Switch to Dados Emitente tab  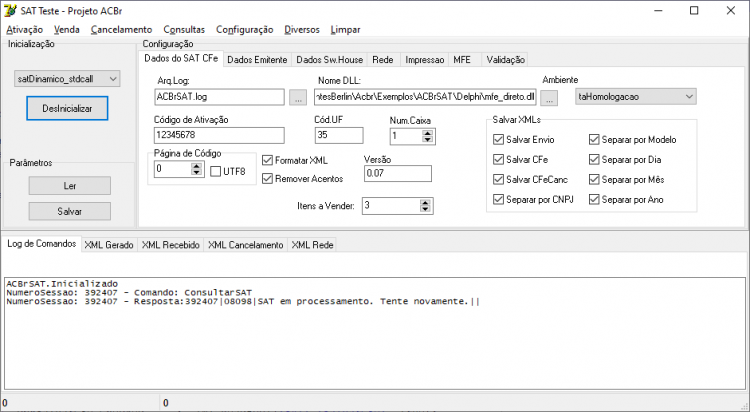(257, 60)
